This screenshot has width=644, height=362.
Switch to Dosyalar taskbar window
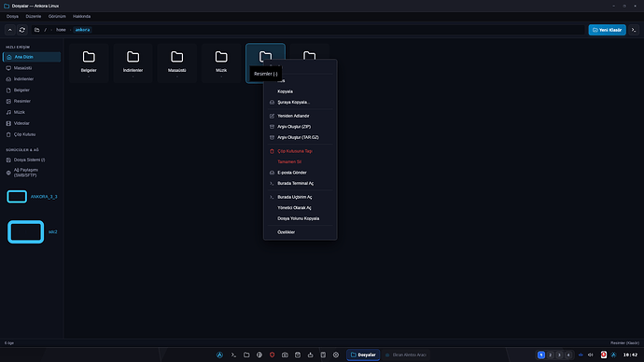pos(363,355)
